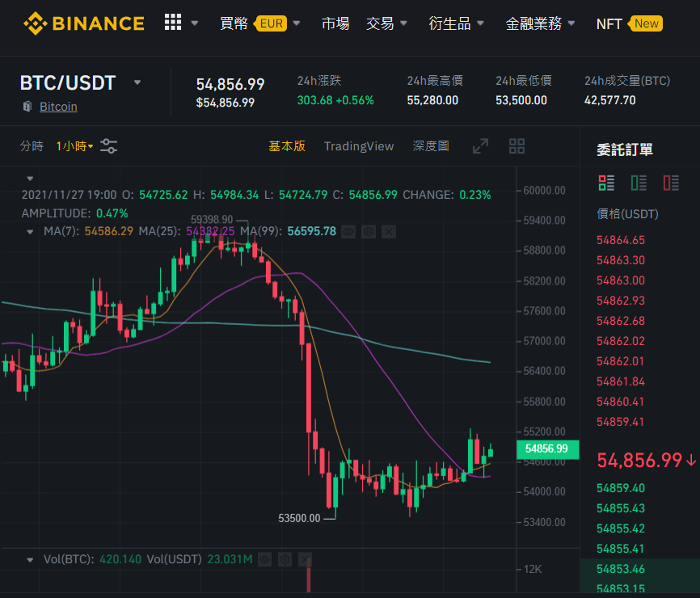Screen dimensions: 700x598
Task: Open the 交易 menu
Action: [x=380, y=23]
